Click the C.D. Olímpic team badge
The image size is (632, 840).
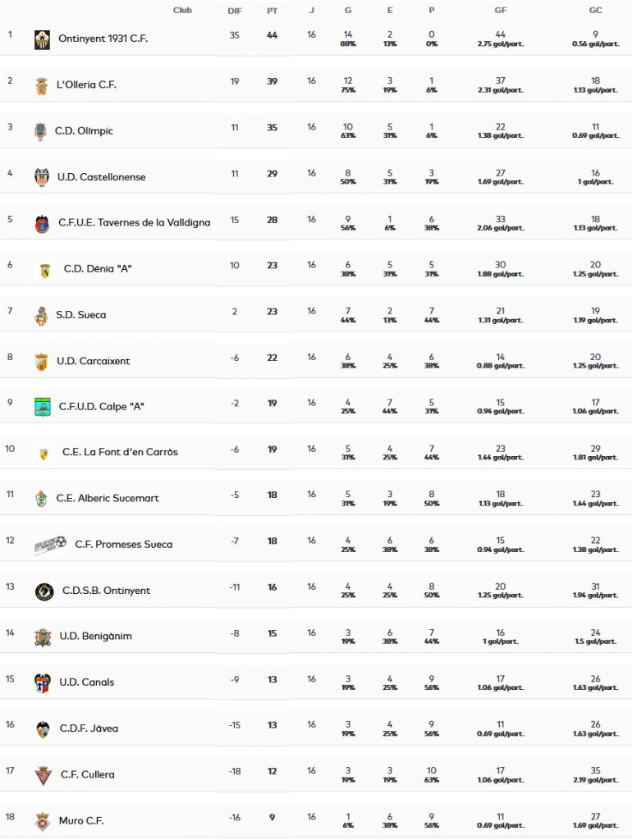tap(39, 131)
